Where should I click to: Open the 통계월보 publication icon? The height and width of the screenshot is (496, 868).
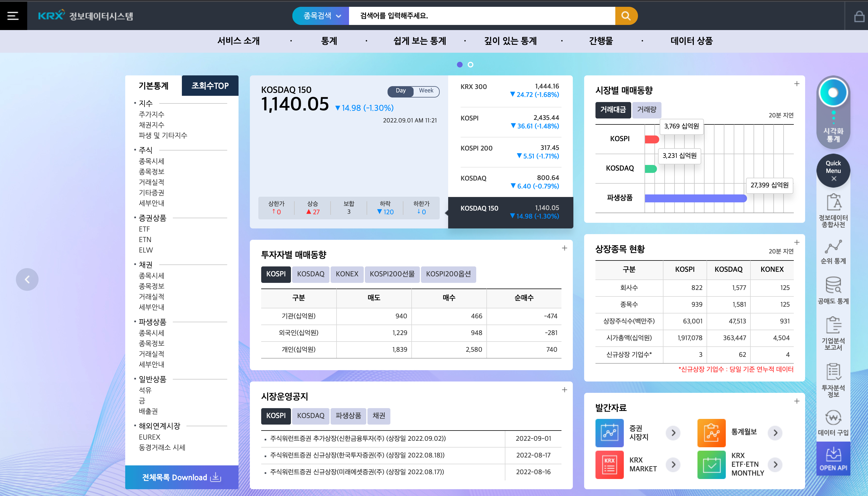711,433
